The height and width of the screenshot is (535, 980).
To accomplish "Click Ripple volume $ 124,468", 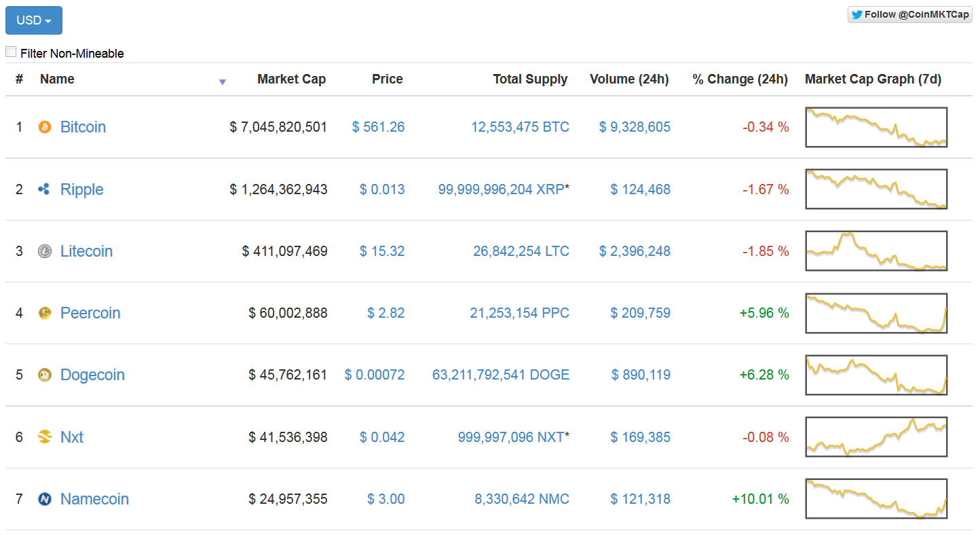I will [x=640, y=189].
